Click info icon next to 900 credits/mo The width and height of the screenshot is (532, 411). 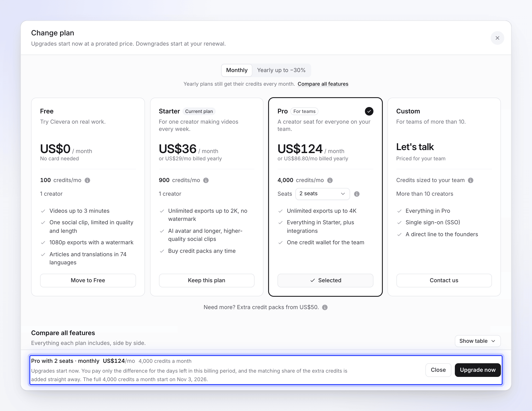[x=206, y=180]
